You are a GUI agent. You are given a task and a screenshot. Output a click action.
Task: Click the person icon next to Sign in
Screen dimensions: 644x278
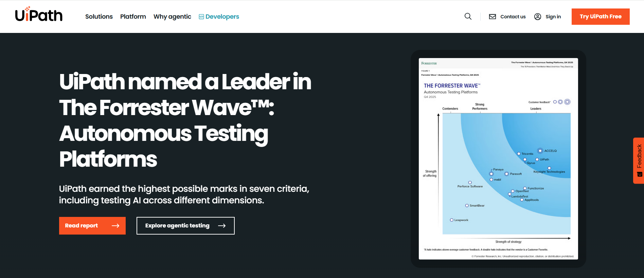point(537,16)
